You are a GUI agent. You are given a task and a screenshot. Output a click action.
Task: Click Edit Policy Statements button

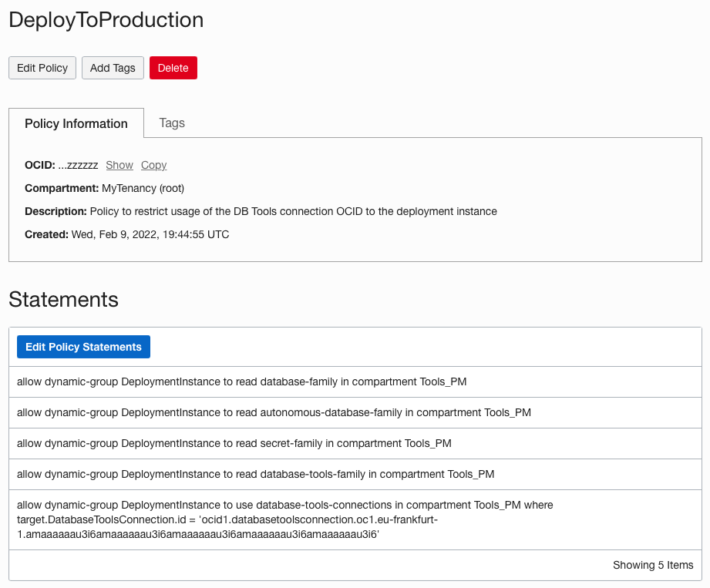83,347
